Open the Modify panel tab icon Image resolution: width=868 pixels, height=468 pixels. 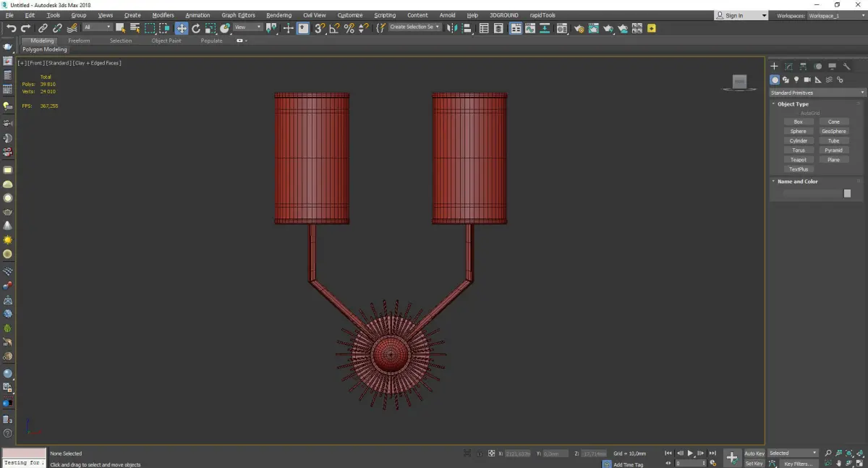click(788, 67)
